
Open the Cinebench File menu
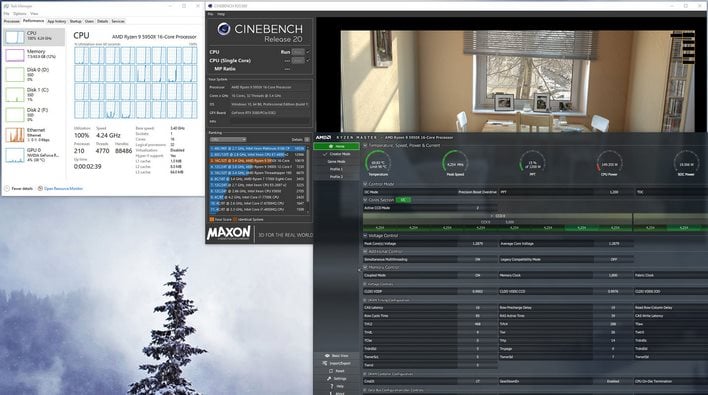click(x=210, y=14)
